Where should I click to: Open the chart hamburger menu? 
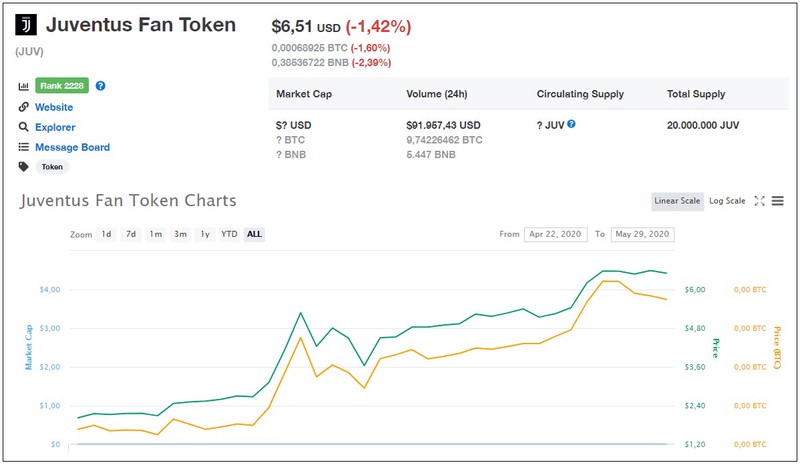pyautogui.click(x=778, y=201)
